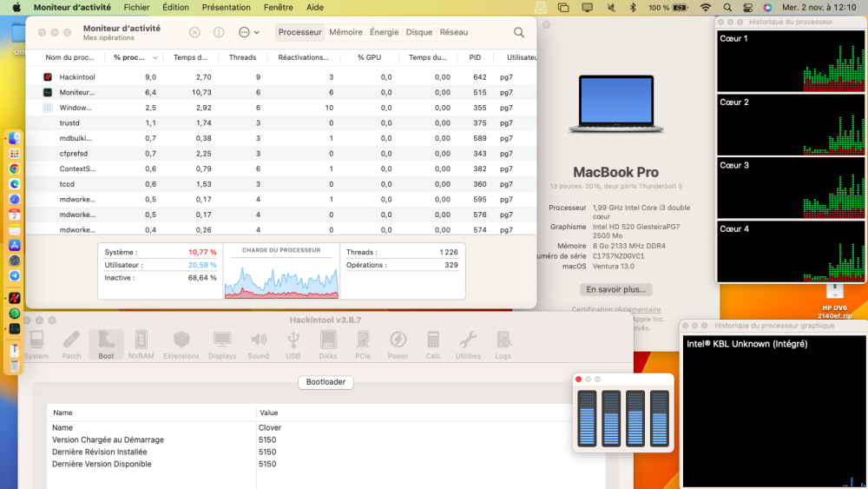Open the Apple menu
Viewport: 868px width, 489px height.
[x=16, y=7]
